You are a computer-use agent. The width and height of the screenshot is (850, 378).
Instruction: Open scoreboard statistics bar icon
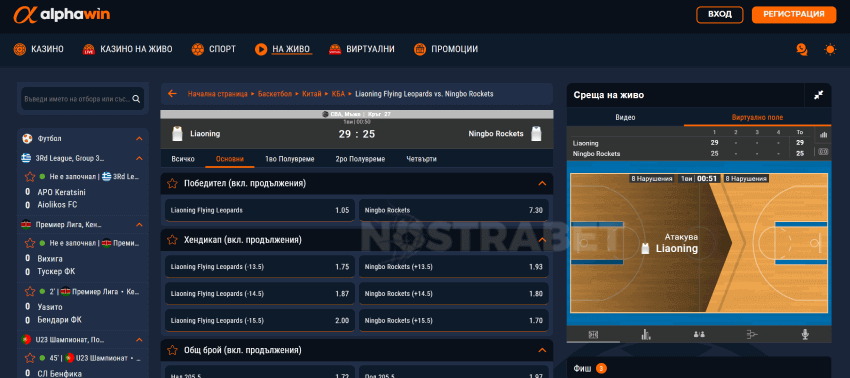click(823, 134)
